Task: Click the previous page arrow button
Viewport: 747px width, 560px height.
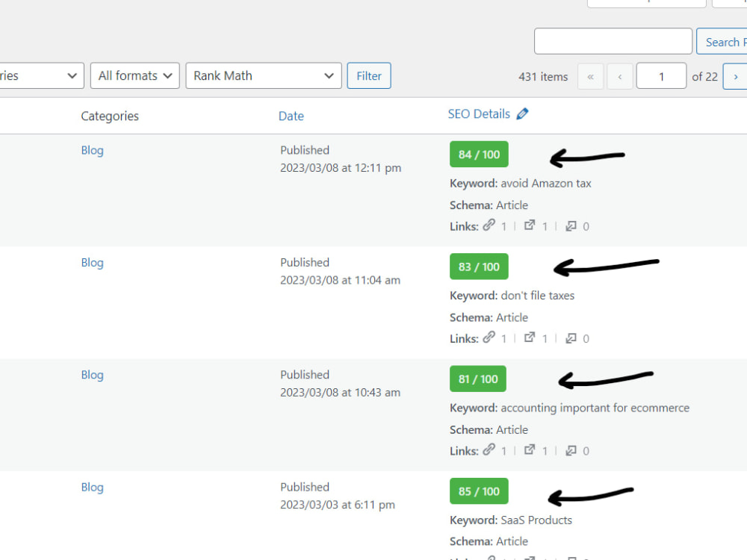Action: (620, 76)
